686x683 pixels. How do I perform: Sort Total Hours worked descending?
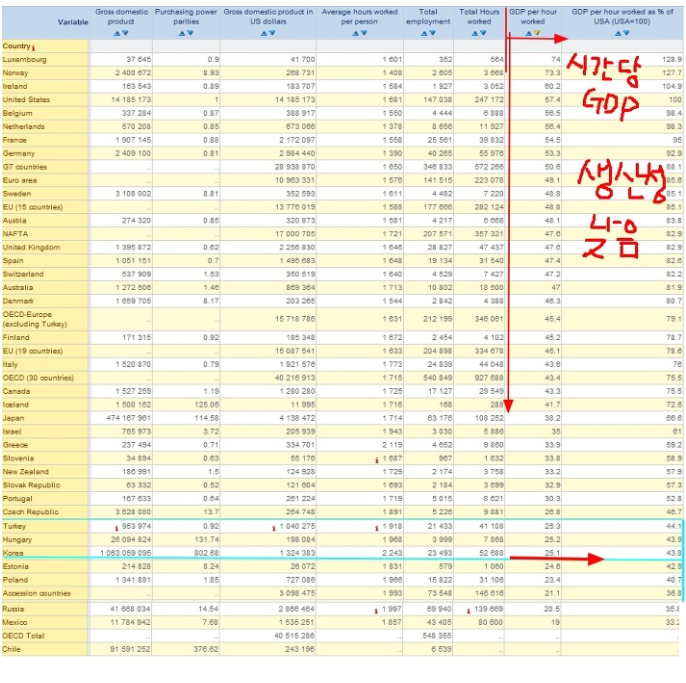pyautogui.click(x=483, y=33)
